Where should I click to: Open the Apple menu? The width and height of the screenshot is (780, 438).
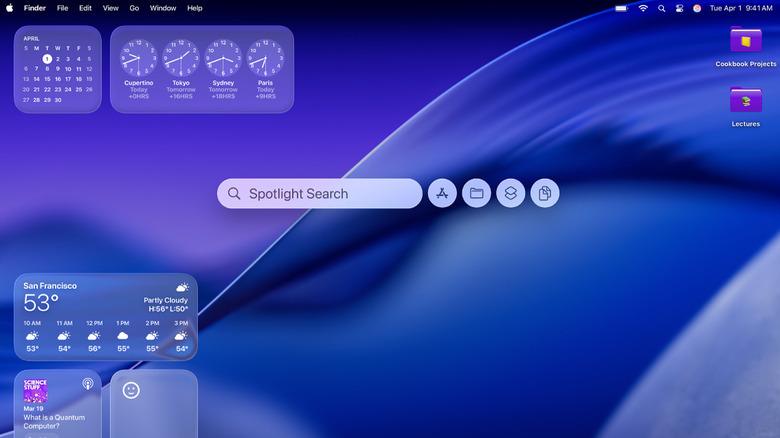(9, 8)
